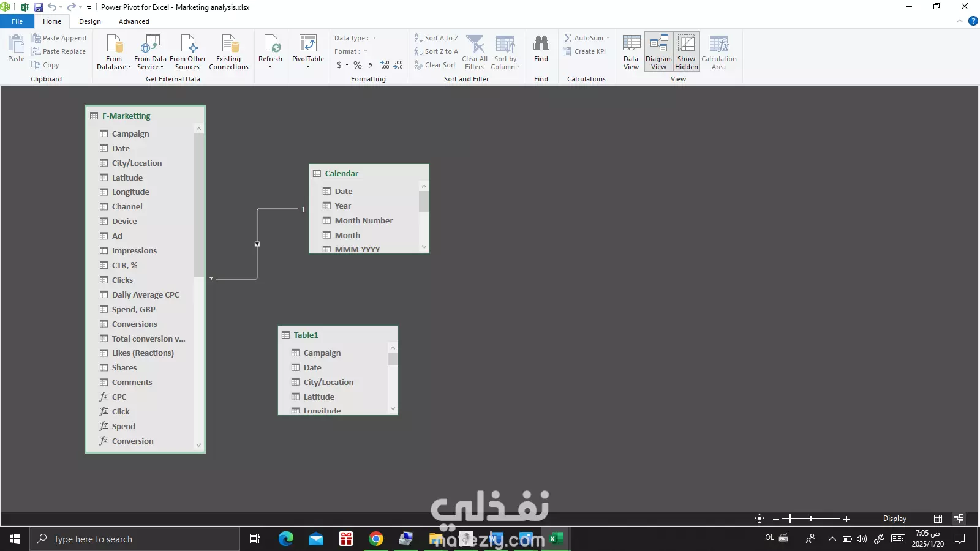Zoom out with the minus button
980x551 pixels.
pyautogui.click(x=776, y=519)
